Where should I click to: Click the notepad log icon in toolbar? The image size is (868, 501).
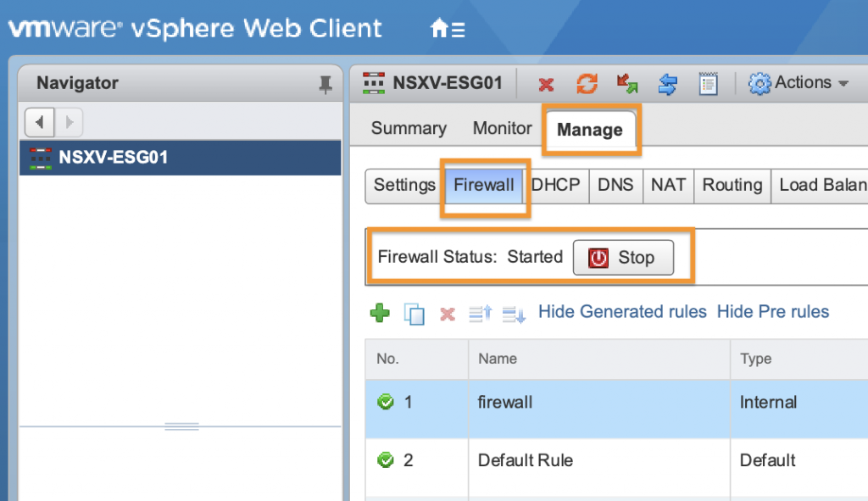point(708,84)
